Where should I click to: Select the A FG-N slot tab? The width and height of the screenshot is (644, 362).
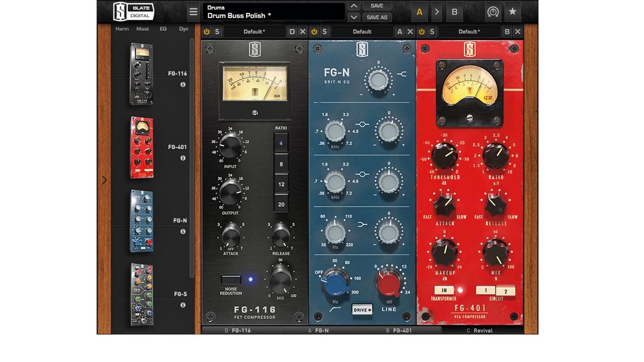pyautogui.click(x=321, y=330)
